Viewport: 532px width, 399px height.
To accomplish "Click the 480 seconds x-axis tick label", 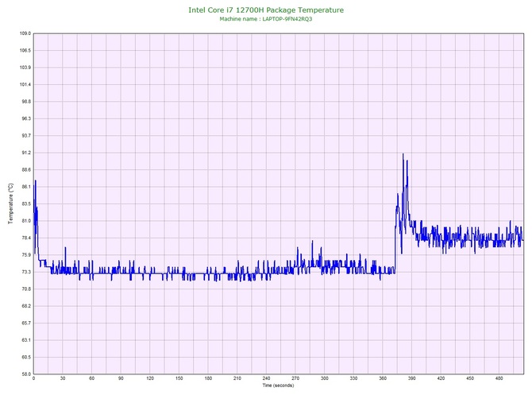I will click(499, 378).
